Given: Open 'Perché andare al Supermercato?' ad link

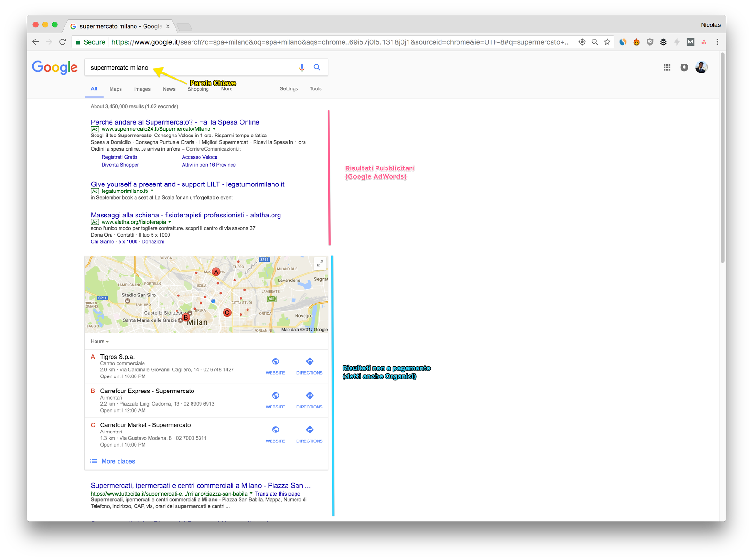Looking at the screenshot, I should [x=175, y=122].
